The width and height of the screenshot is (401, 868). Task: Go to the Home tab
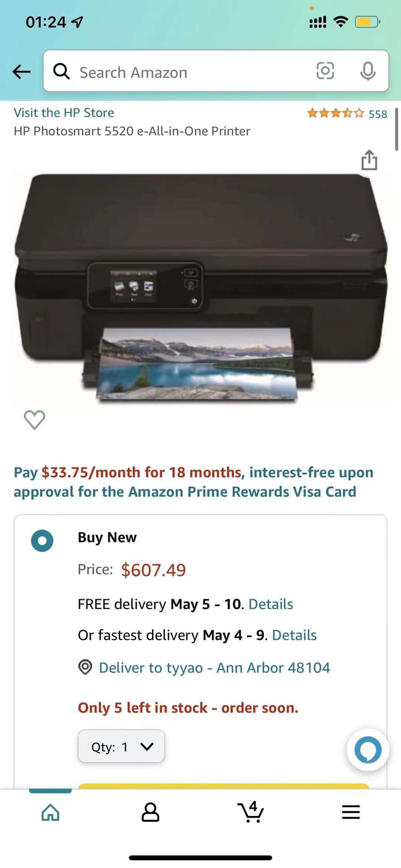(50, 812)
